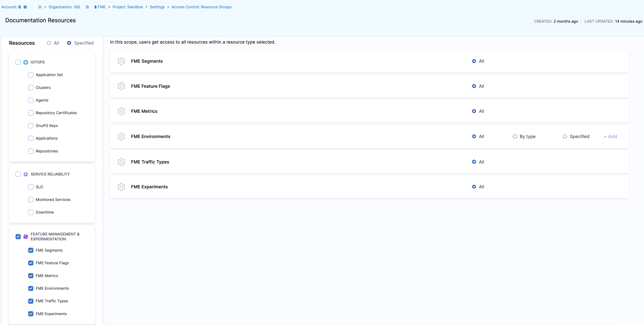Click the FME Traffic Types resource row
Viewport: 644px width, 325px height.
click(x=150, y=162)
